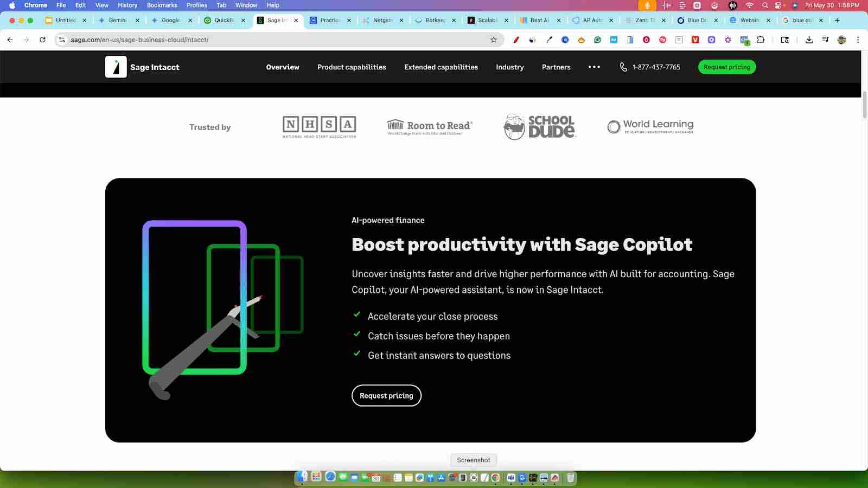Click the green Request pricing button
The image size is (868, 488).
click(726, 67)
